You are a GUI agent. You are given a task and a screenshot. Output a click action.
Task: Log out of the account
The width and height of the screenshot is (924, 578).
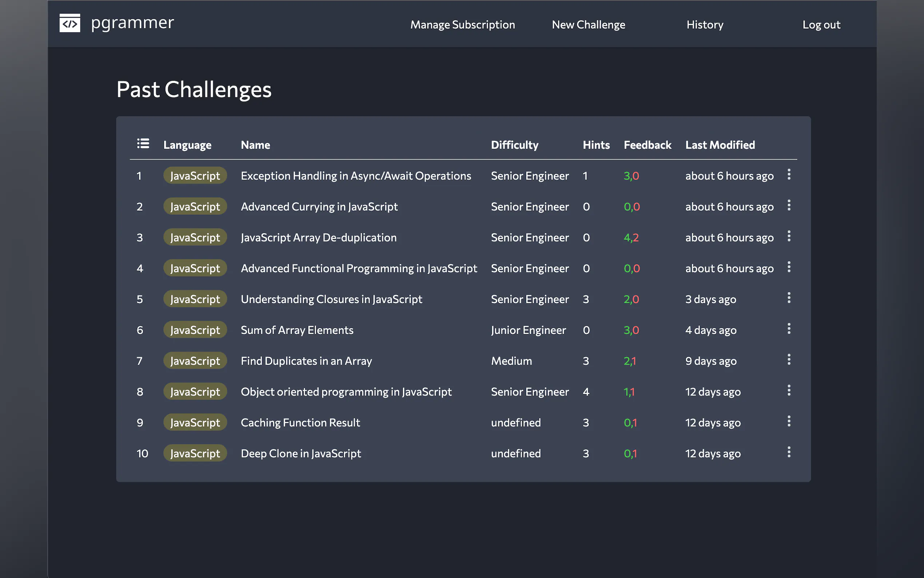click(x=821, y=25)
